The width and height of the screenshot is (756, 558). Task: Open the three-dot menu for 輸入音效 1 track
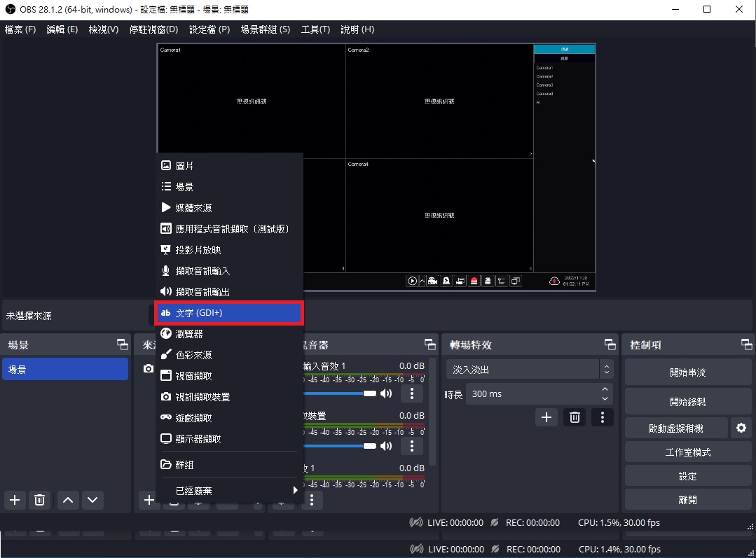coord(411,393)
